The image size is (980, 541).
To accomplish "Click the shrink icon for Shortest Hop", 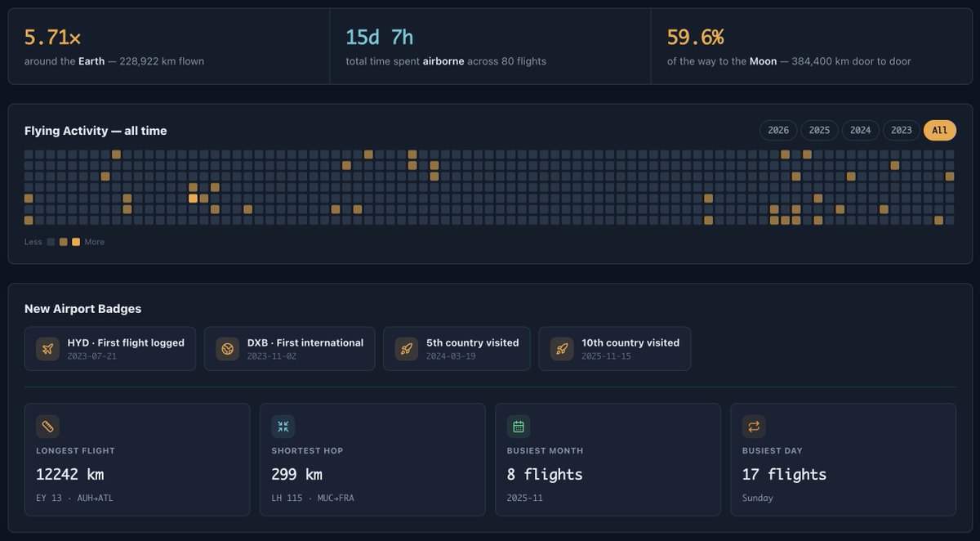I will [x=283, y=427].
